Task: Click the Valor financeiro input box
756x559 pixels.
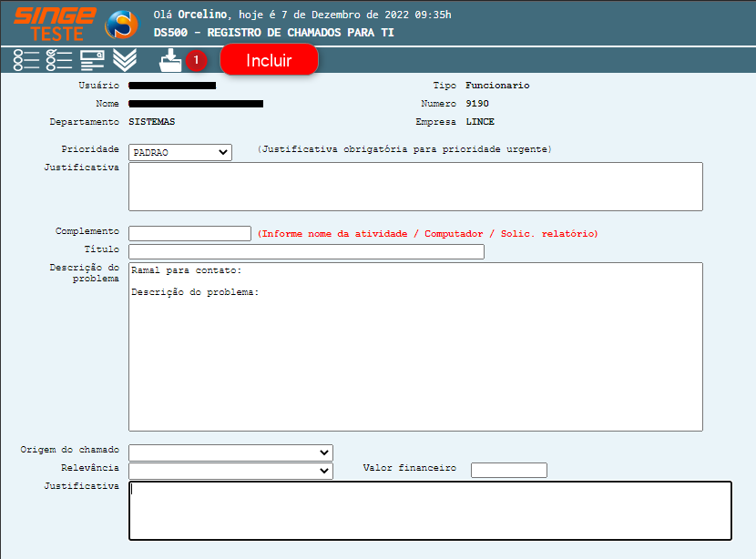Action: point(508,470)
